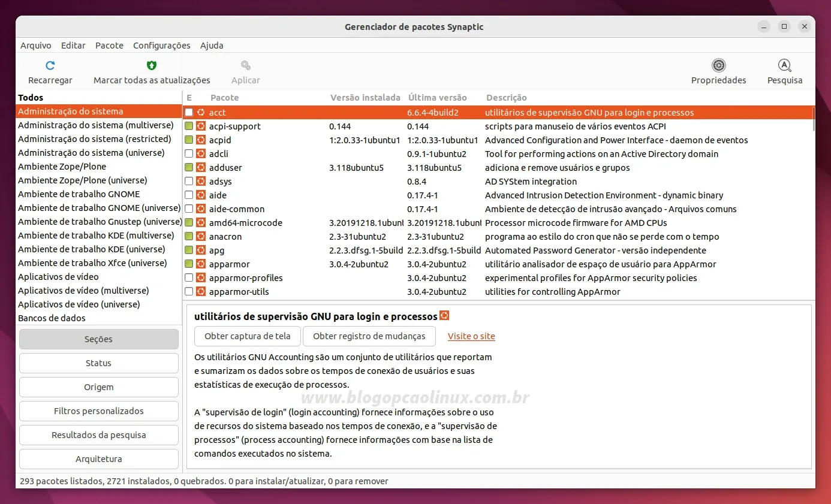Viewport: 831px width, 504px height.
Task: Switch to Status filter view
Action: point(99,363)
